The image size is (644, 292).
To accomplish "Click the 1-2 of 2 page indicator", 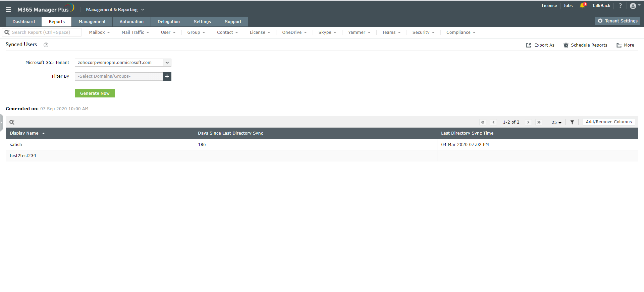I will pyautogui.click(x=511, y=122).
